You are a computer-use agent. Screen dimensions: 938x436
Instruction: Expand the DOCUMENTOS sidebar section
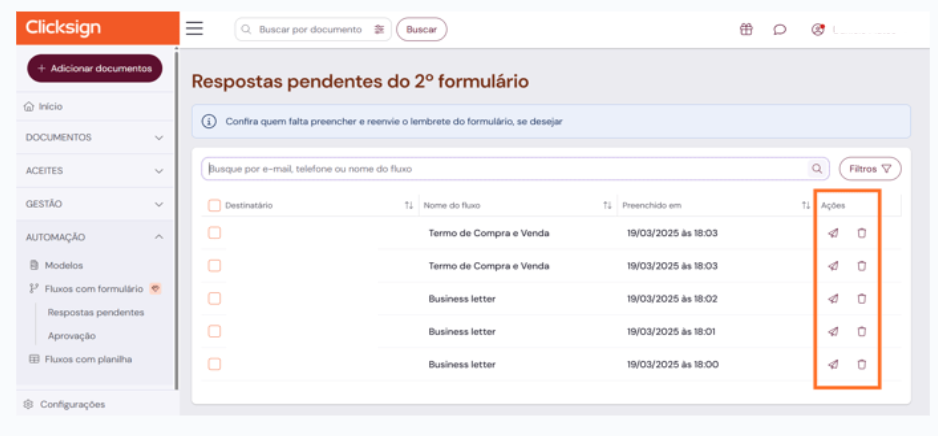tap(159, 138)
